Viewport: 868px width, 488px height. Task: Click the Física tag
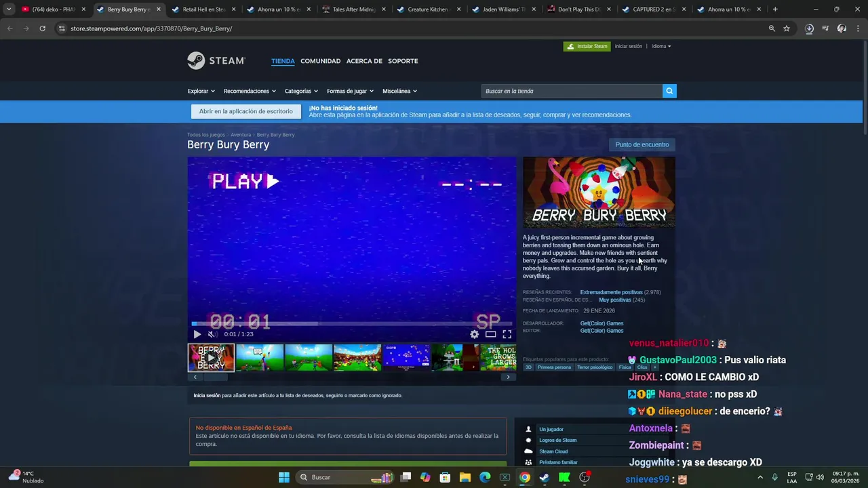coord(625,367)
